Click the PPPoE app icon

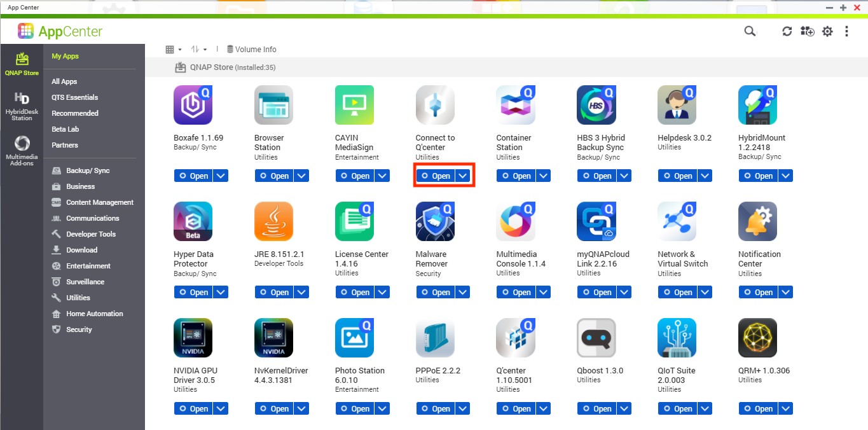pos(435,338)
